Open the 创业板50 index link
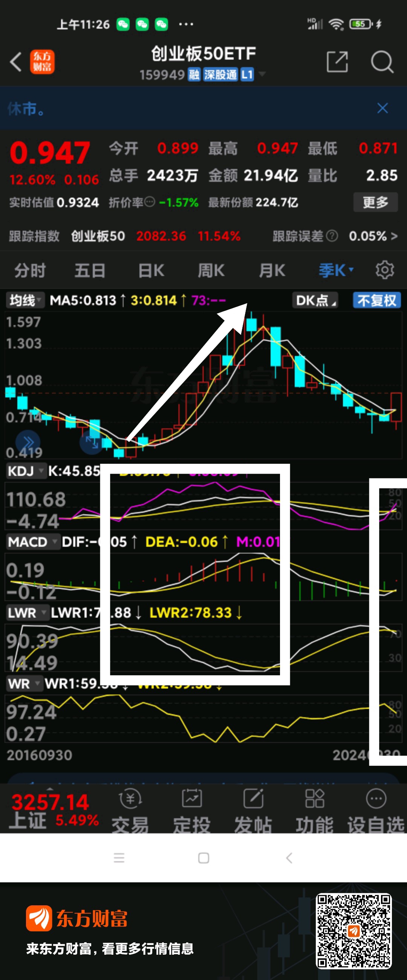 pos(98,236)
